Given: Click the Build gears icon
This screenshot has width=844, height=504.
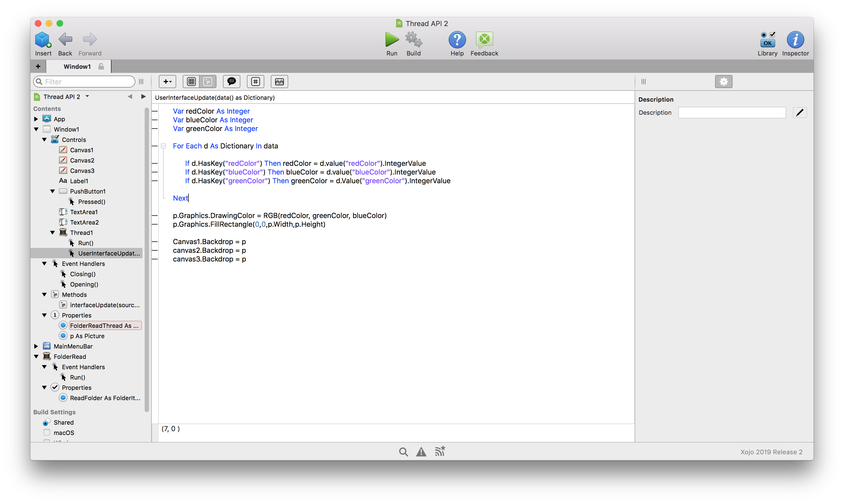Looking at the screenshot, I should coord(413,39).
